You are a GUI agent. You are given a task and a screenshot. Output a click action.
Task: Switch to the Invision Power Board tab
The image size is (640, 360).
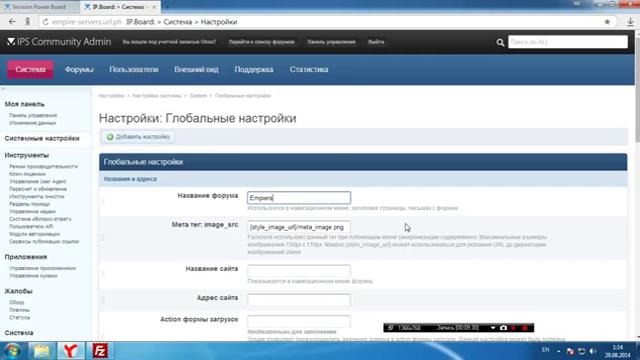pos(39,7)
